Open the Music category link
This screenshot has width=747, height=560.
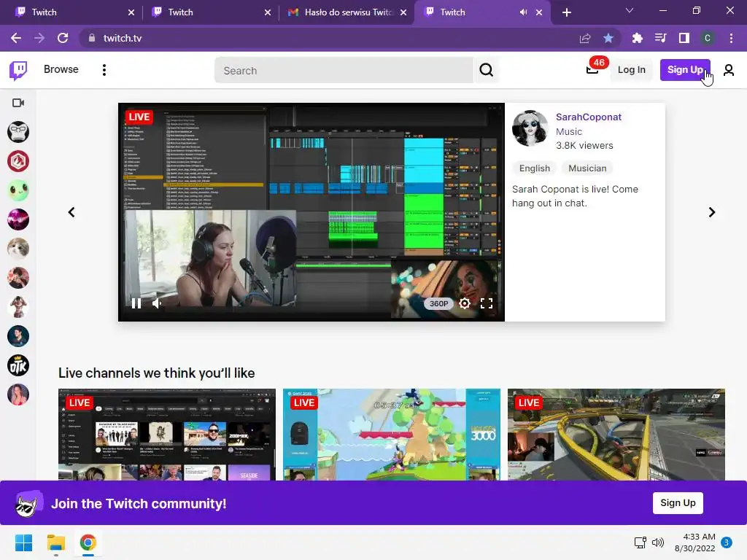click(569, 131)
